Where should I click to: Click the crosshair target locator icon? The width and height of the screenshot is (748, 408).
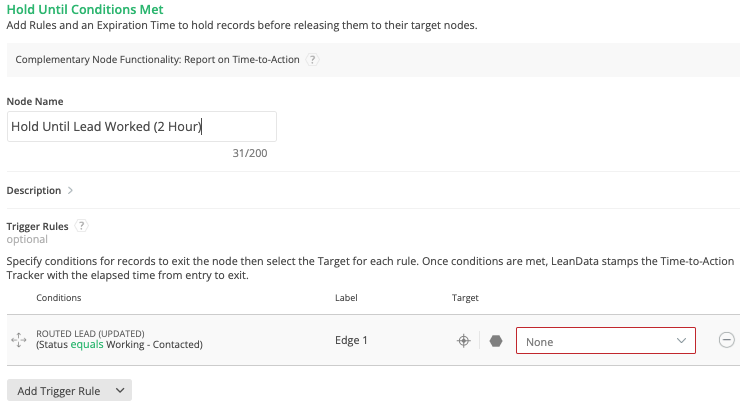pyautogui.click(x=464, y=341)
